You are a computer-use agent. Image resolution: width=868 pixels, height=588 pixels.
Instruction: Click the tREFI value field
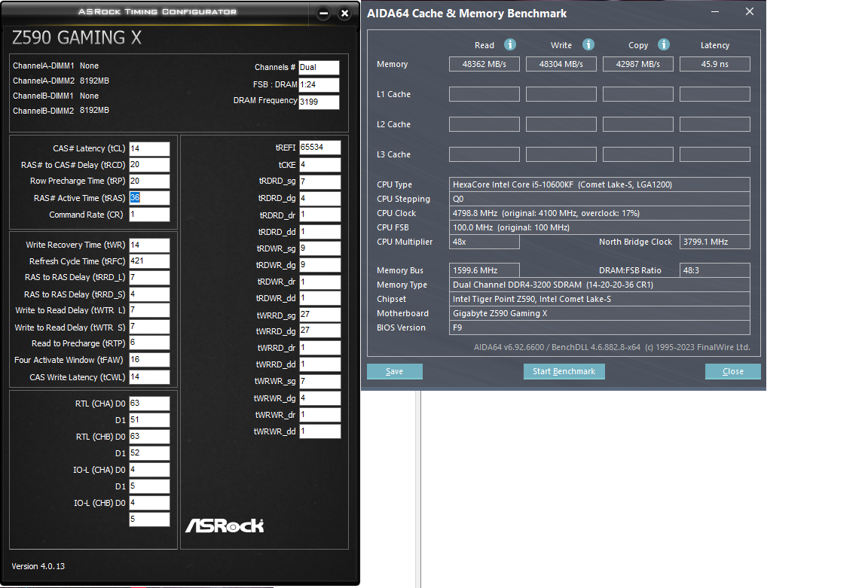(320, 148)
